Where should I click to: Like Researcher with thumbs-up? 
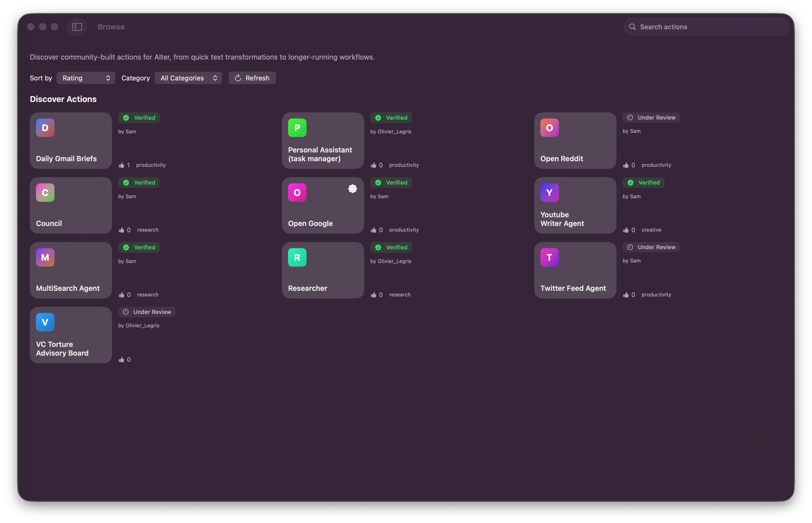coord(374,295)
